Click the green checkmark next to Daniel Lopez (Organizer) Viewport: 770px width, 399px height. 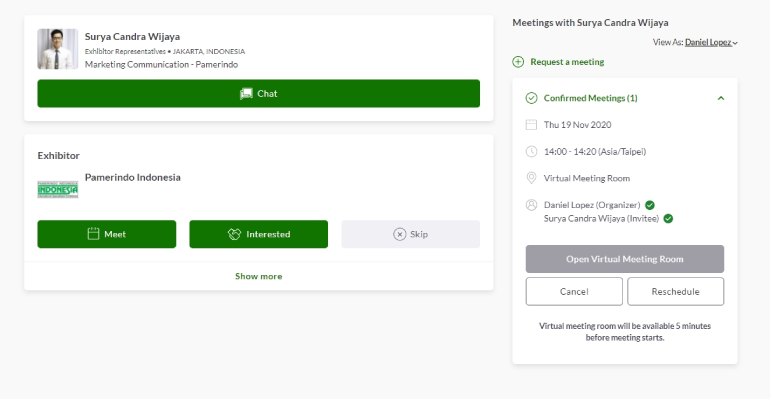pyautogui.click(x=650, y=205)
